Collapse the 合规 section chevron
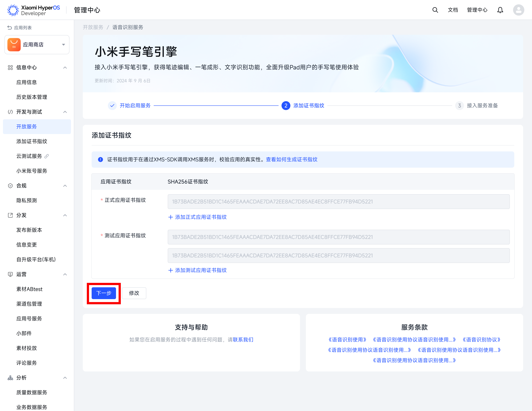The height and width of the screenshot is (411, 532). [65, 186]
